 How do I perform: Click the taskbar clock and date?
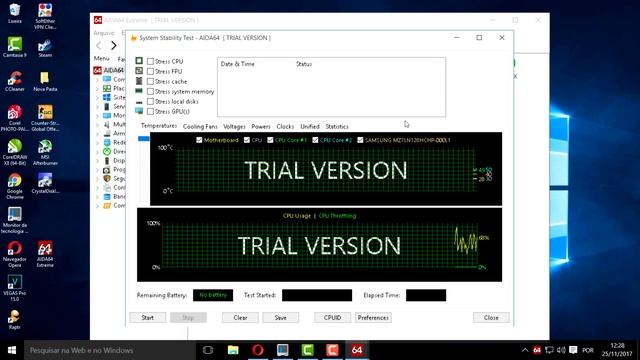tap(617, 350)
